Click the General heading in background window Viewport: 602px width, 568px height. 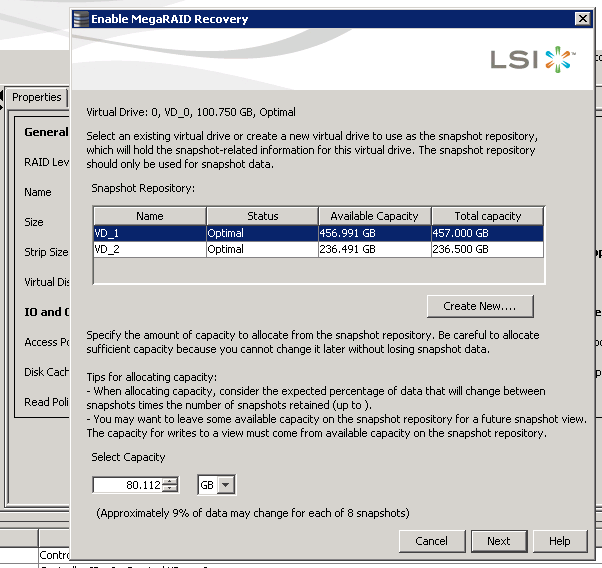46,132
